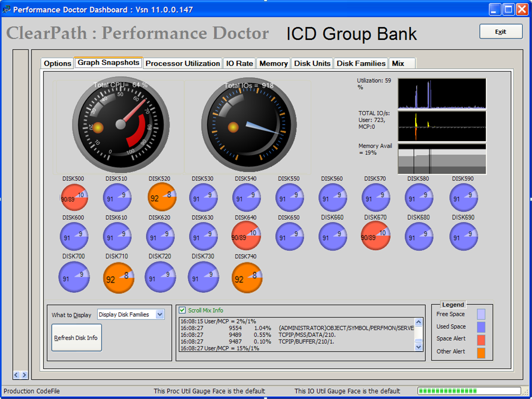The image size is (532, 399).
Task: Click mix info scrollbar up arrow
Action: (419, 322)
